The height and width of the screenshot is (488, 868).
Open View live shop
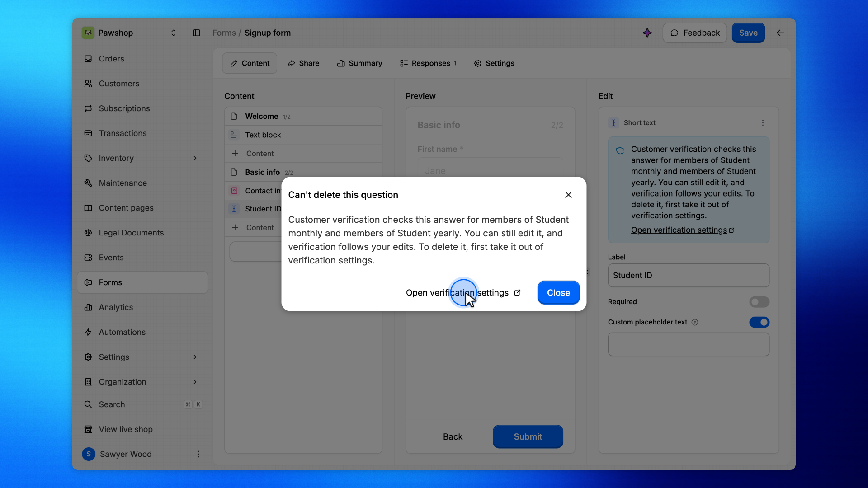142,429
